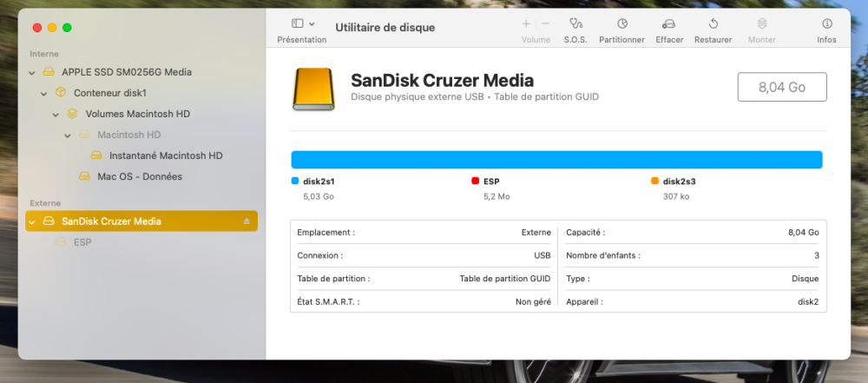The width and height of the screenshot is (868, 383).
Task: Click the orange external disk image
Action: [314, 89]
